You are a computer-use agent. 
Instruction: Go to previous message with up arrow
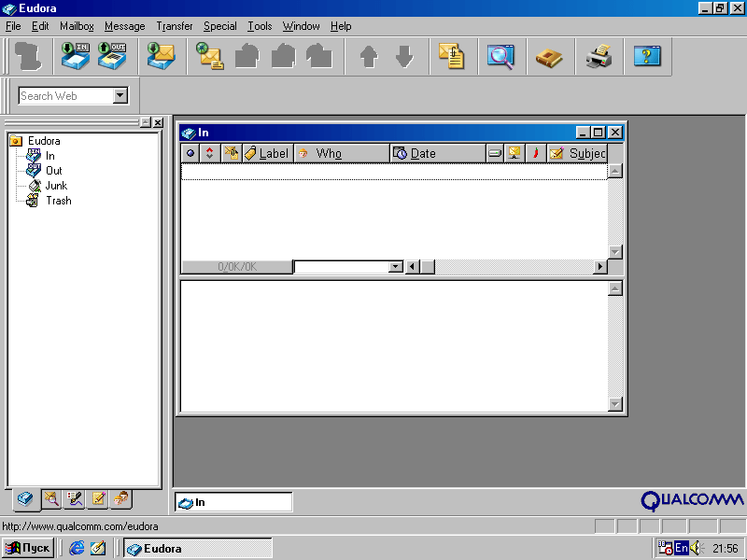(x=368, y=56)
